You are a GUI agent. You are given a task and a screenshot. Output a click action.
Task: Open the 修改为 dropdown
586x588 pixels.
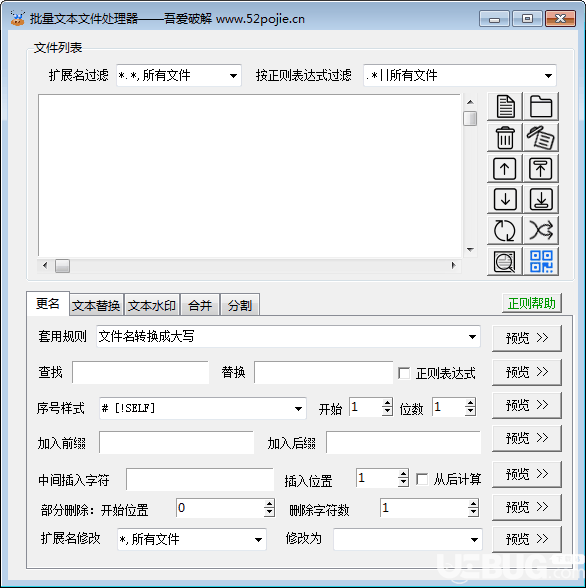pos(474,540)
